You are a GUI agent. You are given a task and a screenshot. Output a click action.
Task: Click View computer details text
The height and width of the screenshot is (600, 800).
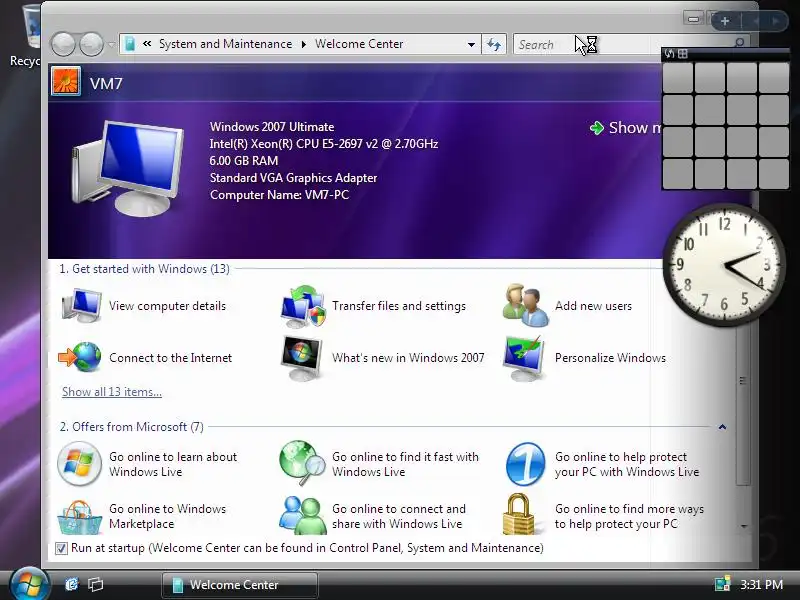167,306
